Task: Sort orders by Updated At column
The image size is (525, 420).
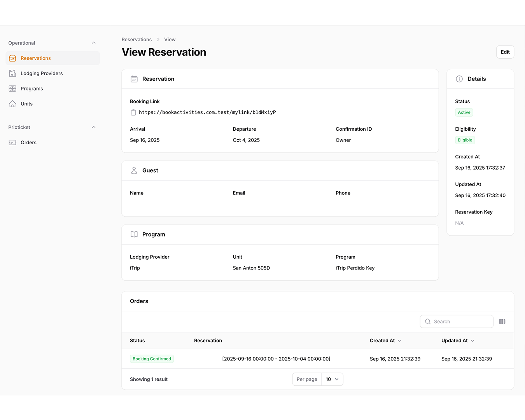Action: (x=458, y=341)
